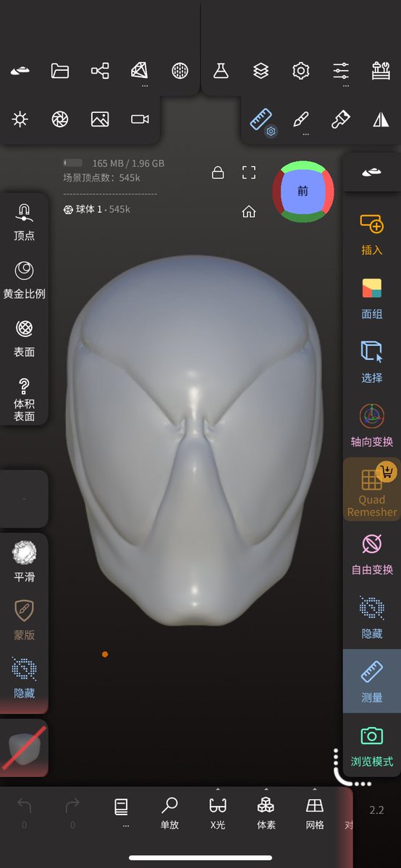Open the sliders preferences icon

click(x=341, y=71)
